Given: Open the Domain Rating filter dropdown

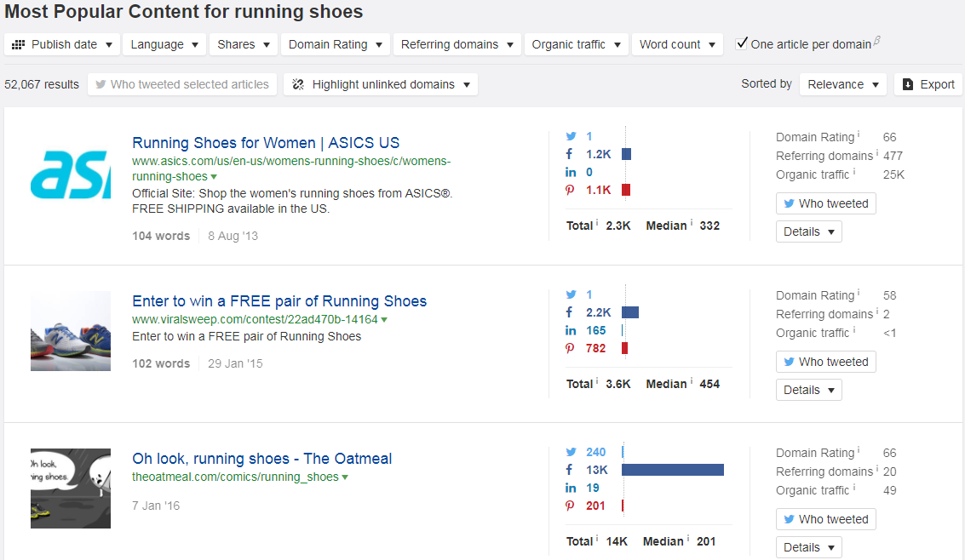Looking at the screenshot, I should point(335,44).
